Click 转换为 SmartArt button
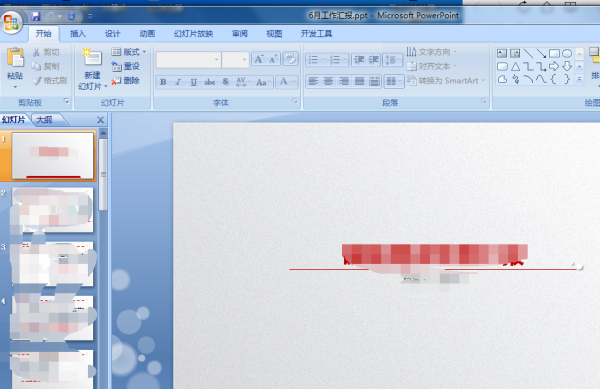The height and width of the screenshot is (389, 600). click(446, 81)
